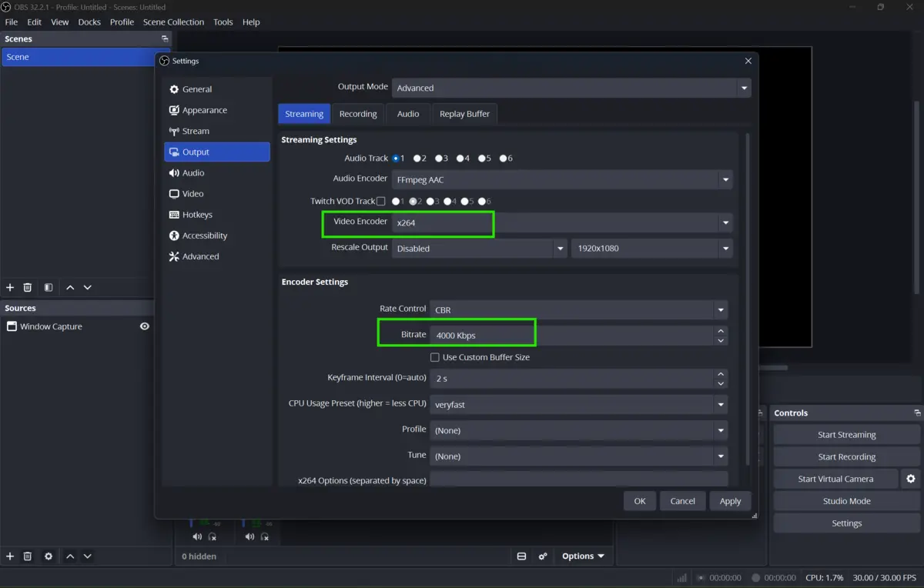The image size is (924, 588).
Task: Open source properties gear in the Sources toolbar
Action: coord(49,556)
